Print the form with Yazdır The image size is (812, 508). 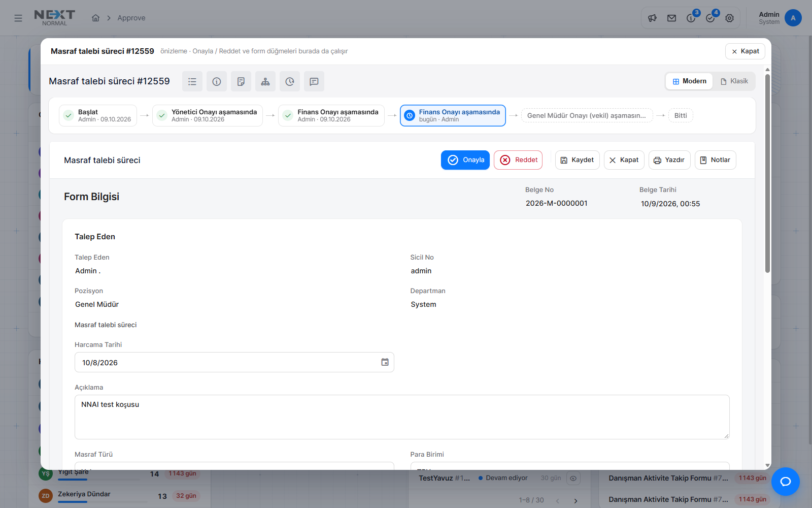(669, 160)
